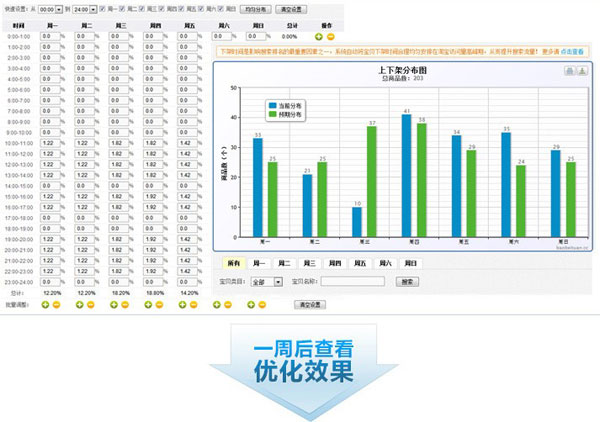This screenshot has height=422, width=600.
Task: Click the 均匀分布 button
Action: (x=256, y=8)
